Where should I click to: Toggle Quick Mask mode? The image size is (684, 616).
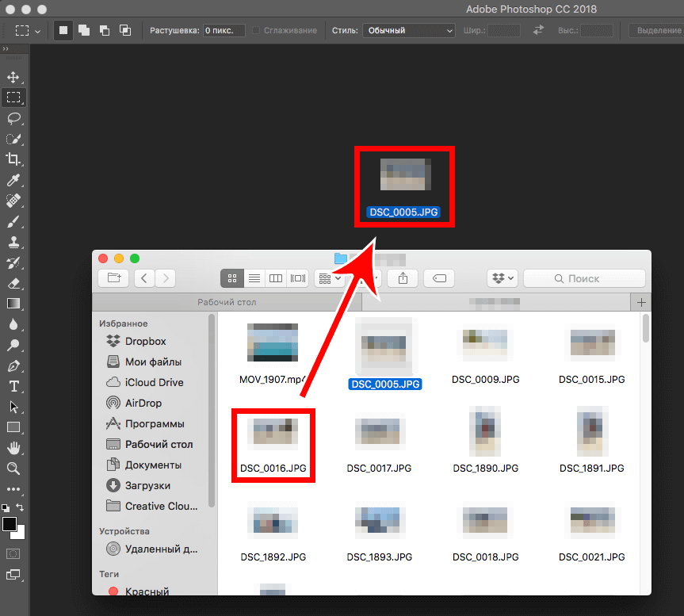[13, 553]
